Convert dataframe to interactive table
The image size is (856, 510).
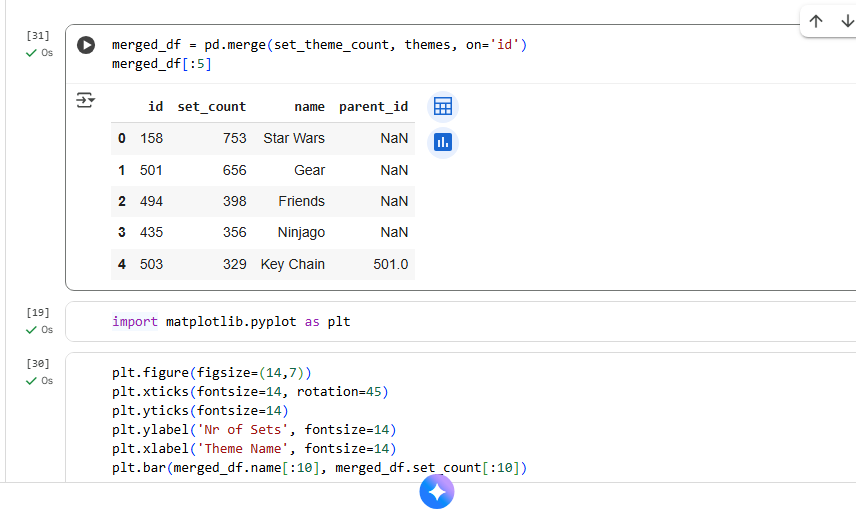click(x=443, y=106)
